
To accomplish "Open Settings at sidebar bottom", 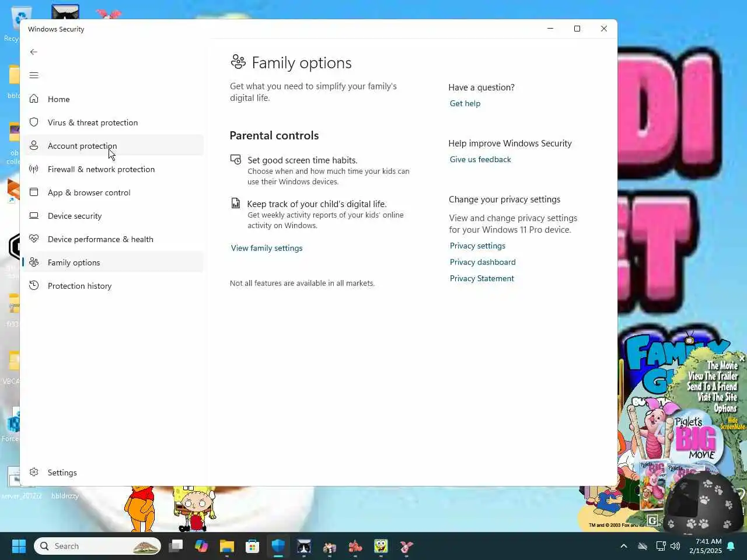I will click(113, 473).
